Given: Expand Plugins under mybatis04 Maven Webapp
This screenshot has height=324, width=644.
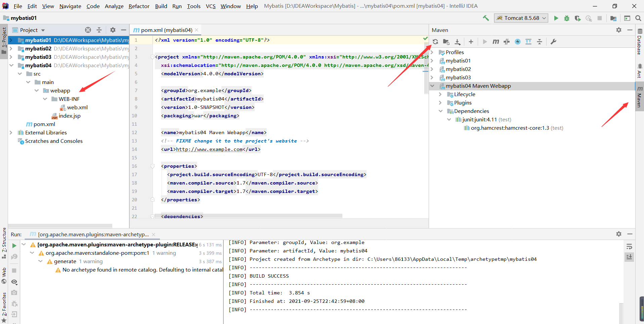Looking at the screenshot, I should 440,103.
